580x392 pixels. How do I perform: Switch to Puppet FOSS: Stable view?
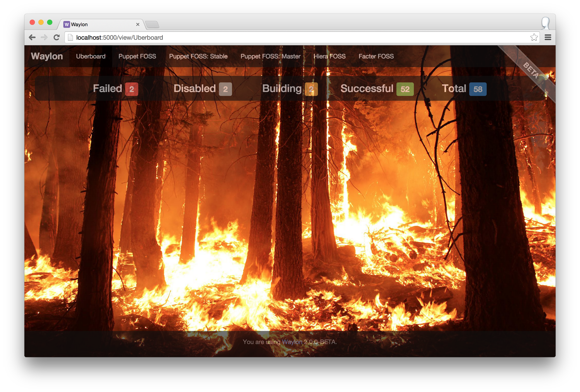point(198,56)
